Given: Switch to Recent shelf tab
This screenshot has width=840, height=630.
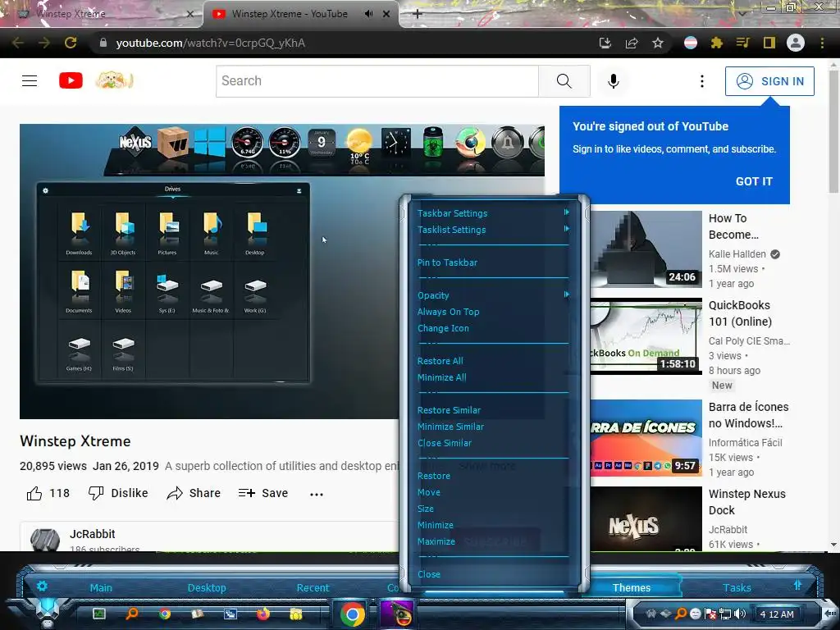Looking at the screenshot, I should pos(313,587).
